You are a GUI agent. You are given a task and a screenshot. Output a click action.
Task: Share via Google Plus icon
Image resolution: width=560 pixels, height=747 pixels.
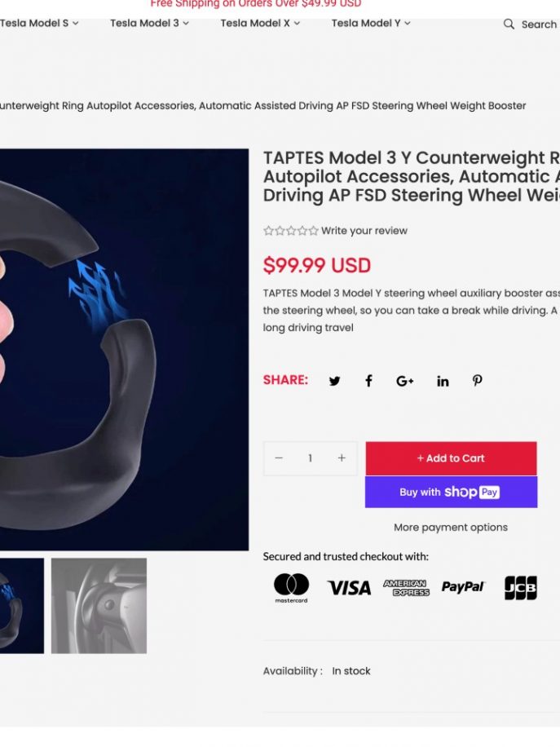click(x=405, y=381)
